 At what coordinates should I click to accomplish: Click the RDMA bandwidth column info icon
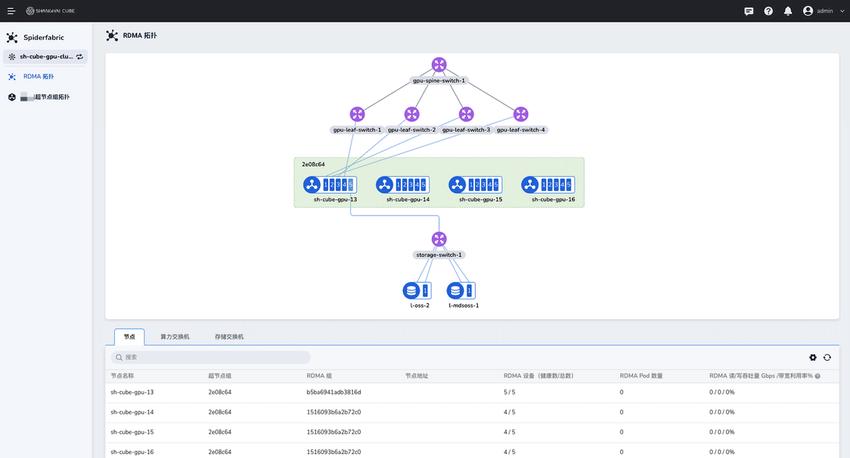point(817,376)
